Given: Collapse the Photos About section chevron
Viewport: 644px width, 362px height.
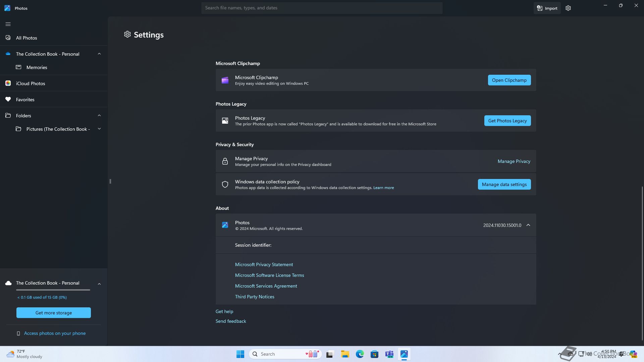Looking at the screenshot, I should (528, 225).
